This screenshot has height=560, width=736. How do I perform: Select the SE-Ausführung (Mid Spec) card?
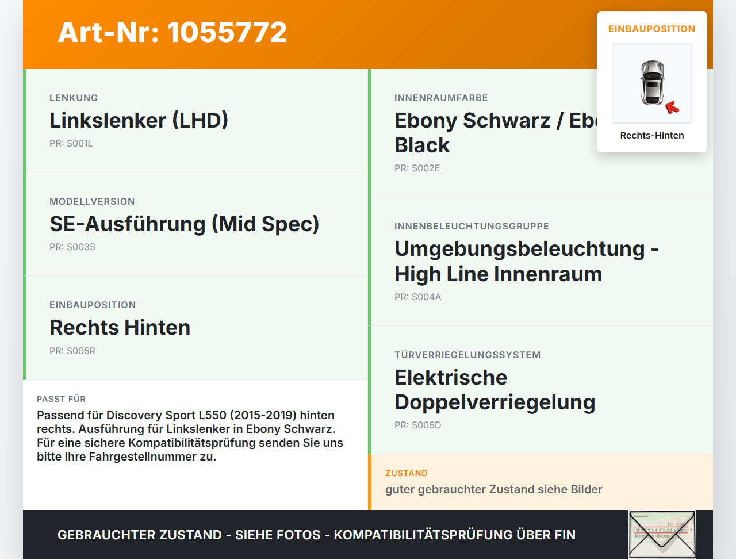[x=195, y=224]
